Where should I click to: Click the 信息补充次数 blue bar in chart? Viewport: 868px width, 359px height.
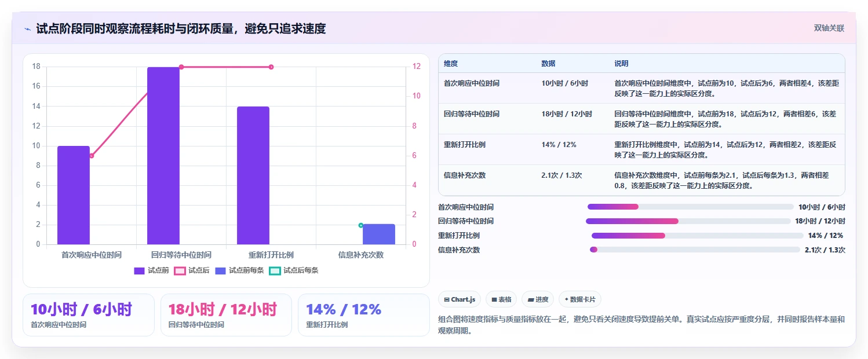tap(379, 234)
